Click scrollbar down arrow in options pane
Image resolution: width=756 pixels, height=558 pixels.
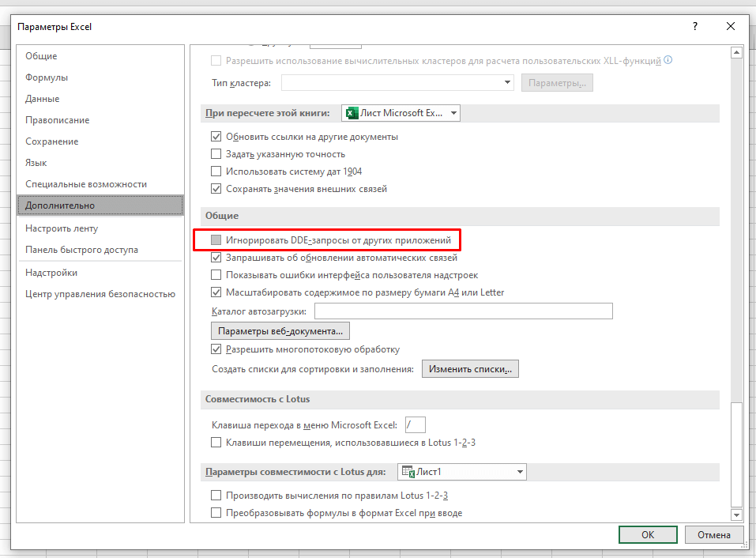[736, 515]
